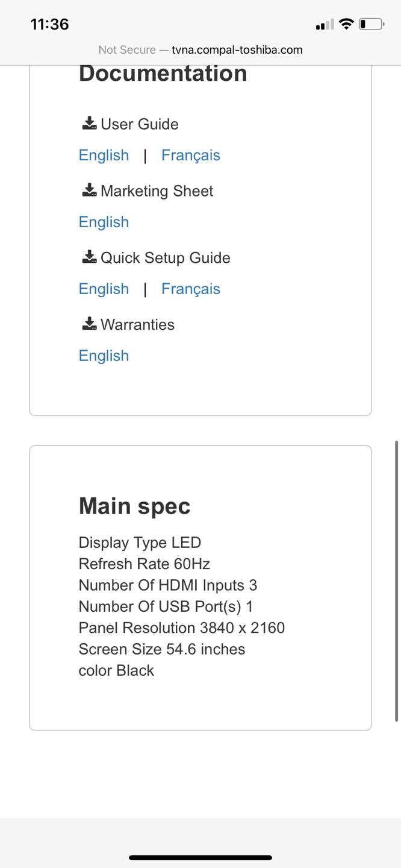Viewport: 401px width, 868px height.
Task: Tap the 11:36 clock in status bar
Action: (x=50, y=24)
